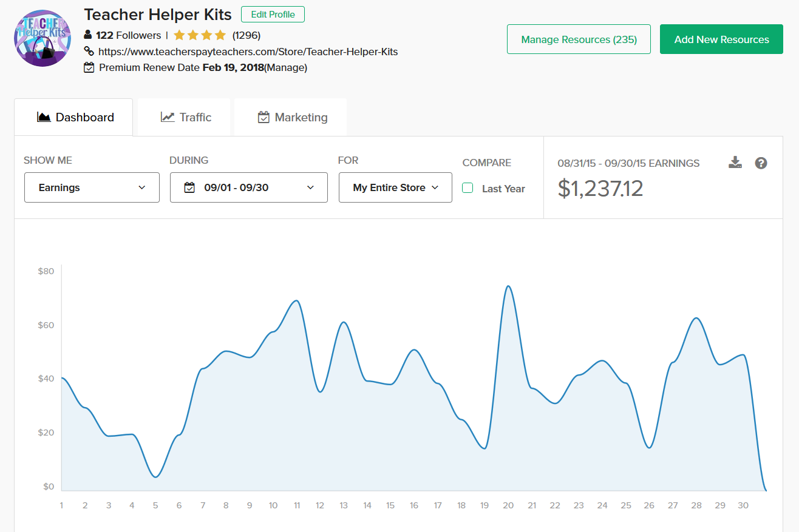Click the Marketing tab calendar icon
The image size is (799, 532).
coord(263,117)
